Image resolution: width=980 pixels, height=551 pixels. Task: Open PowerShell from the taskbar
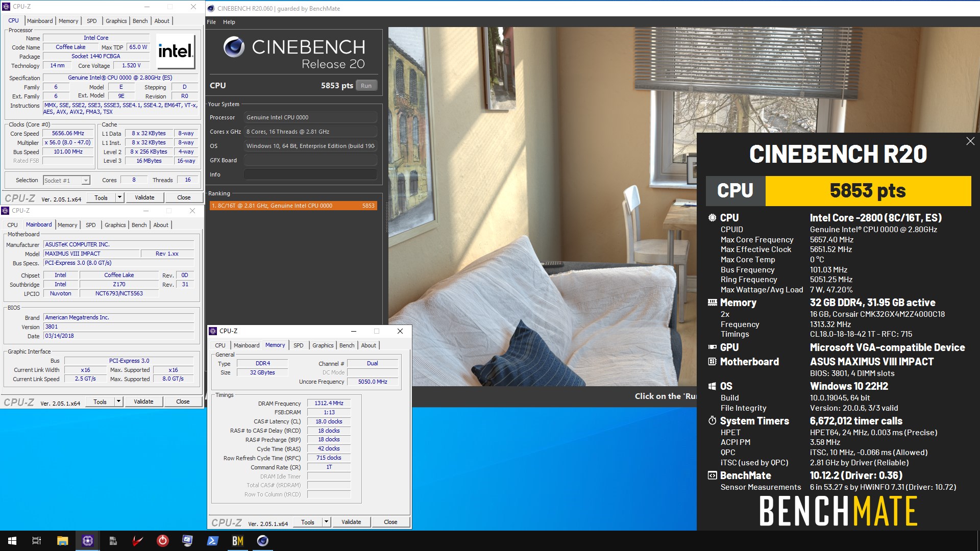pyautogui.click(x=212, y=541)
